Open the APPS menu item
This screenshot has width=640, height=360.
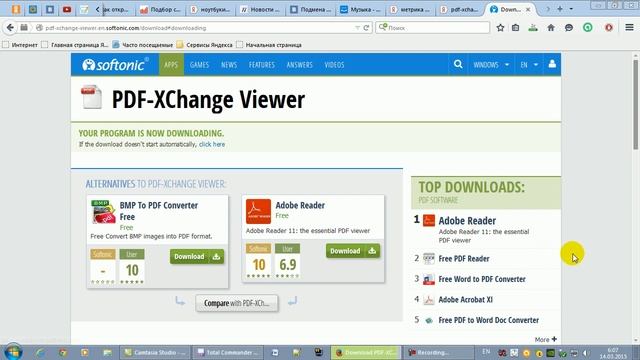[171, 64]
